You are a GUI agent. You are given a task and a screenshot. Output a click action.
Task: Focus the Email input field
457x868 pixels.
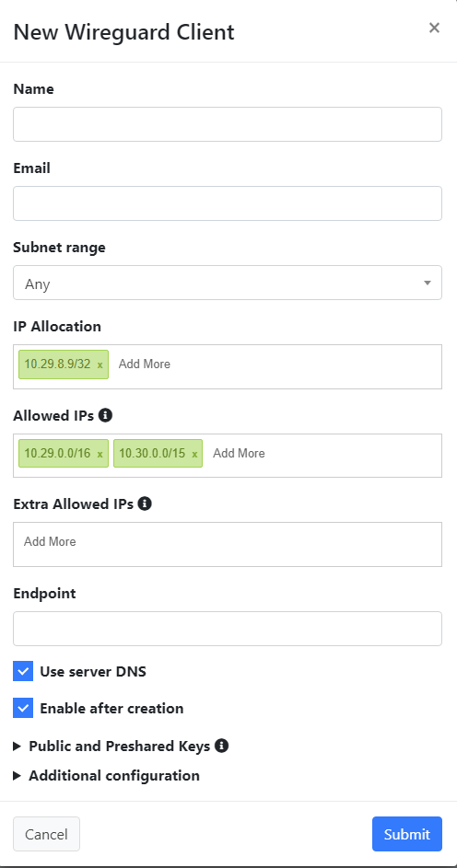tap(228, 203)
